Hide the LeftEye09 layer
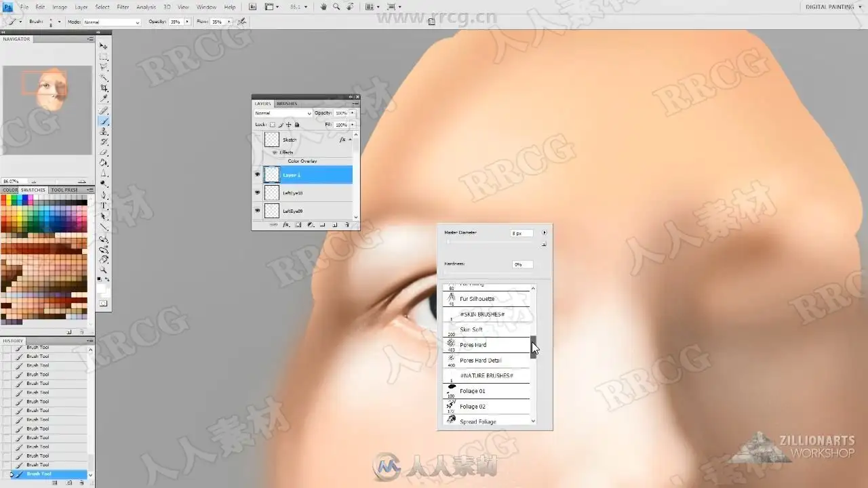The width and height of the screenshot is (868, 488). point(257,211)
